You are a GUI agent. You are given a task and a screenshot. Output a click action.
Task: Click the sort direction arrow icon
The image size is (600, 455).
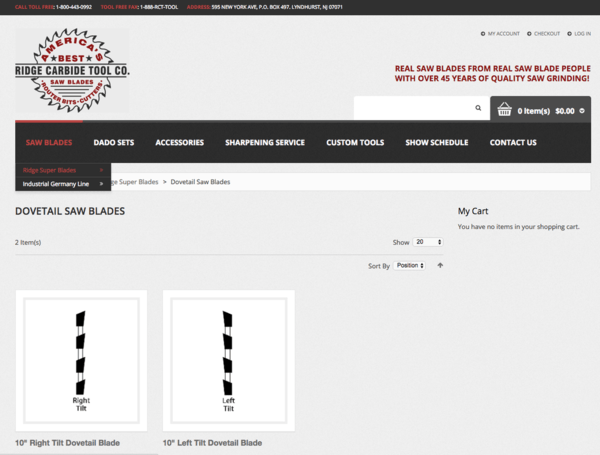click(440, 265)
